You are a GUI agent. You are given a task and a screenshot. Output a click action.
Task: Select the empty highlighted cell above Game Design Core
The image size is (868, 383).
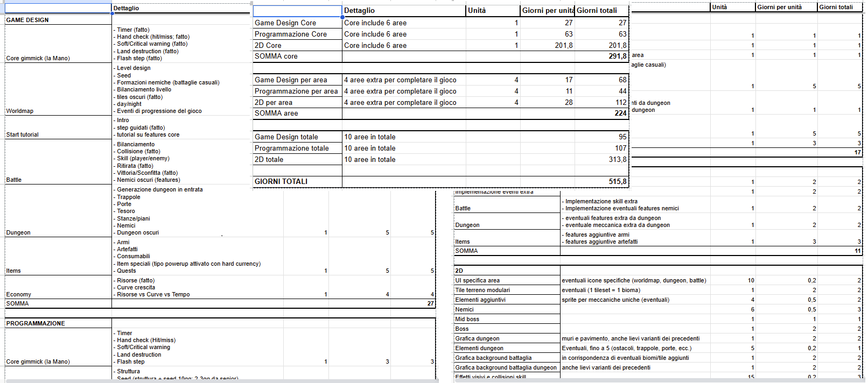click(297, 11)
